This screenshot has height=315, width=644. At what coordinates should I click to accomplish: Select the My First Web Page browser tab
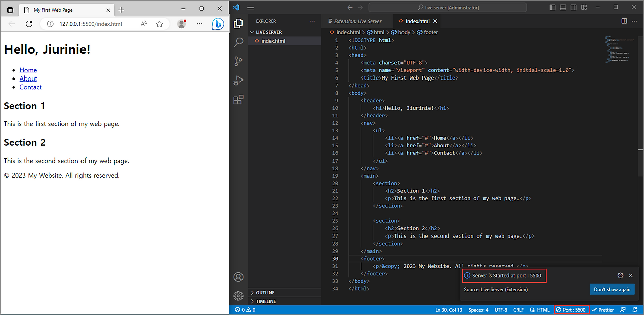click(x=67, y=10)
